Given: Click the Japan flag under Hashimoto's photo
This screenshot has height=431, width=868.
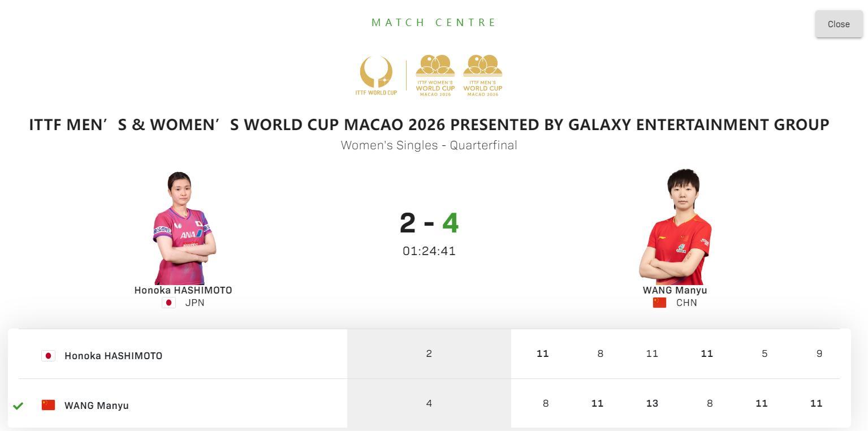Looking at the screenshot, I should 169,303.
